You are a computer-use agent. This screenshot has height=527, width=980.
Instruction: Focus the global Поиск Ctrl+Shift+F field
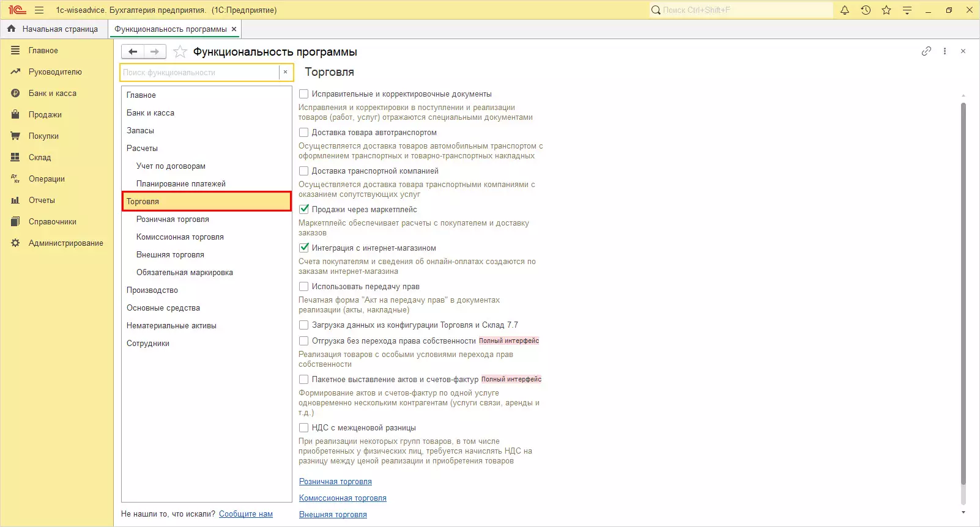point(746,10)
